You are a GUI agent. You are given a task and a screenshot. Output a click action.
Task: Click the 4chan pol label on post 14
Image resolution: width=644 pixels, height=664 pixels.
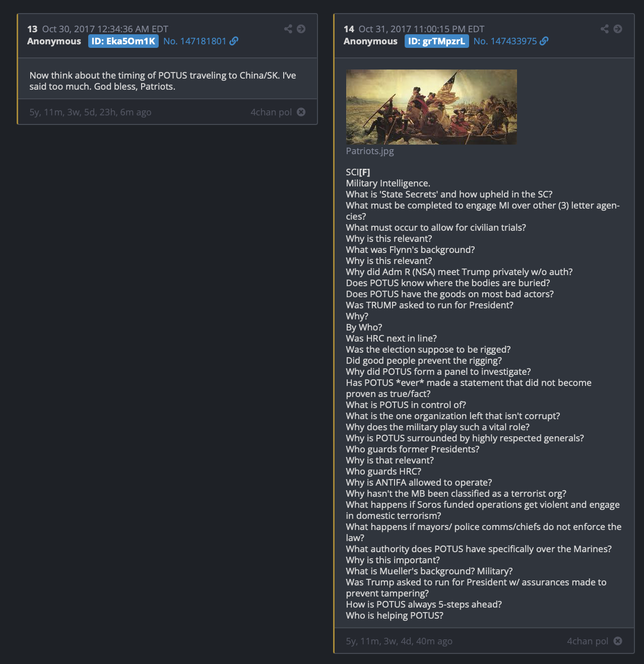point(588,641)
